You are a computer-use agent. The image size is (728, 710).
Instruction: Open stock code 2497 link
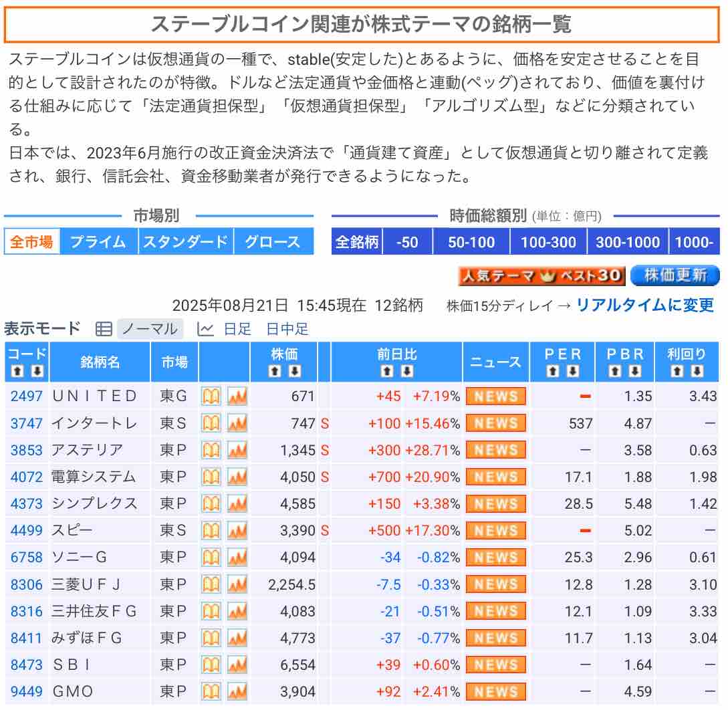tap(27, 396)
